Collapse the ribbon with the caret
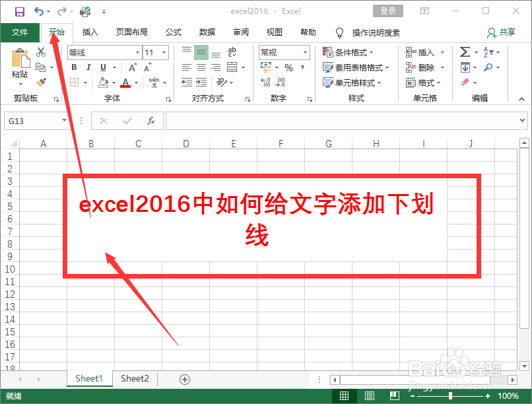The width and height of the screenshot is (532, 404). point(521,99)
